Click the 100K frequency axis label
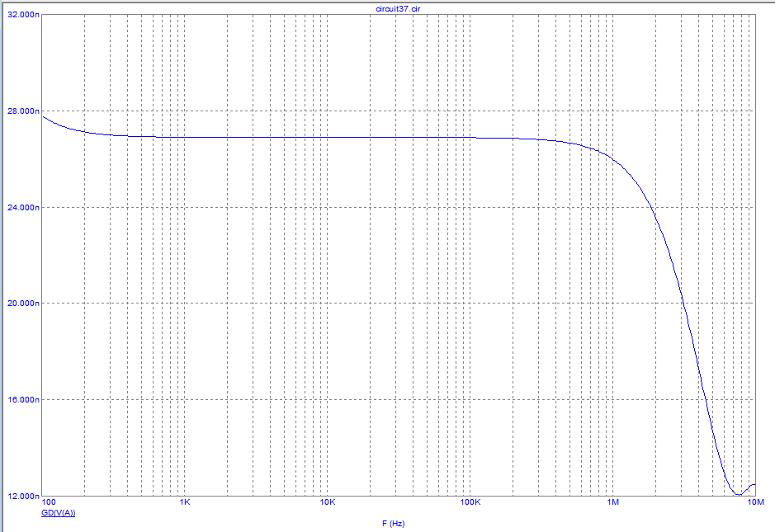This screenshot has height=532, width=775. point(470,501)
